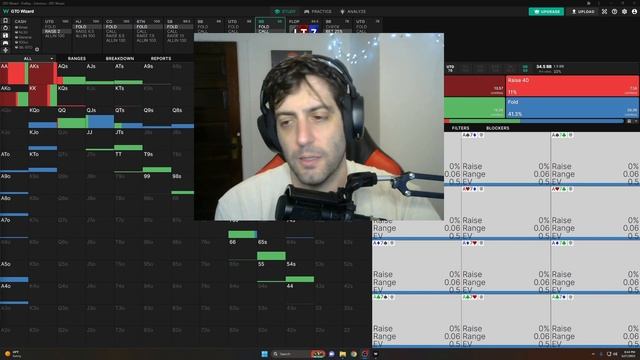Image resolution: width=640 pixels, height=360 pixels.
Task: Select the A5o hand cell
Action: pos(14,272)
